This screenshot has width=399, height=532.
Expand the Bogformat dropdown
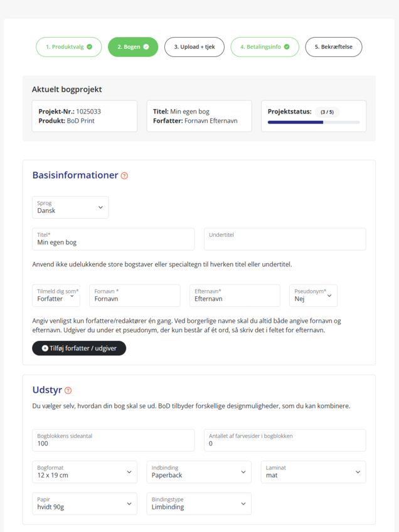coord(85,472)
